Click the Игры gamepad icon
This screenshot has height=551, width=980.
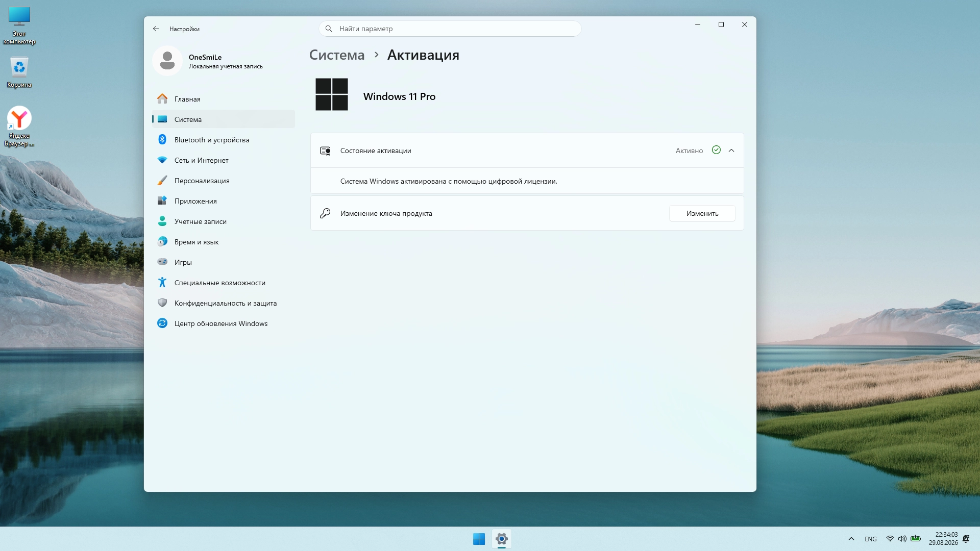162,262
